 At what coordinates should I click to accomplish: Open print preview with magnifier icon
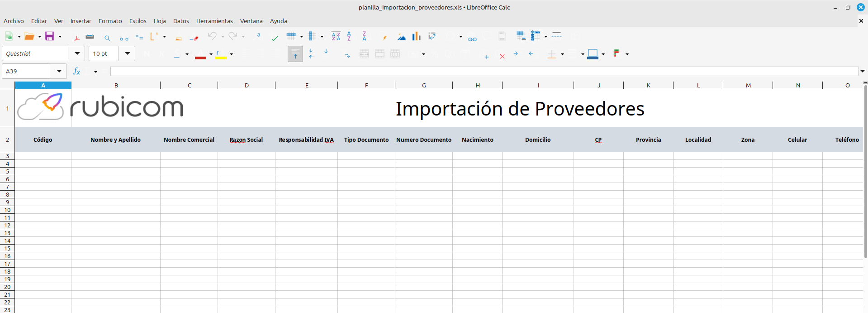pyautogui.click(x=107, y=38)
